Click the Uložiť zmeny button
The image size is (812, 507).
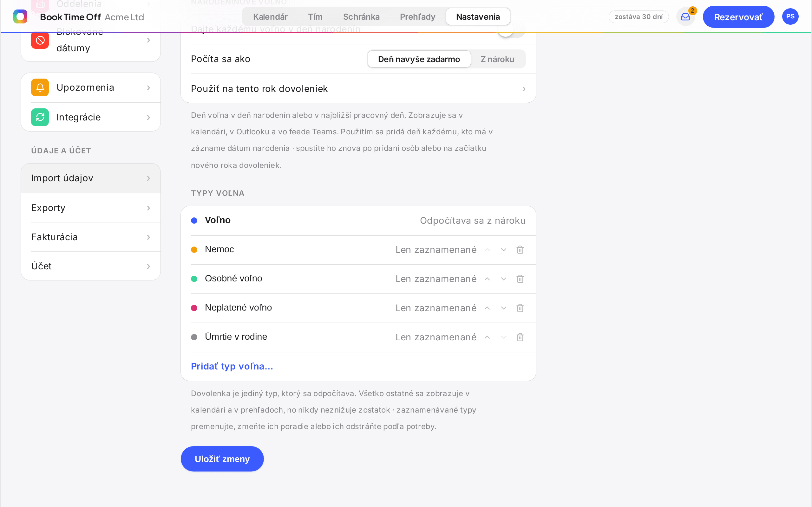(222, 459)
